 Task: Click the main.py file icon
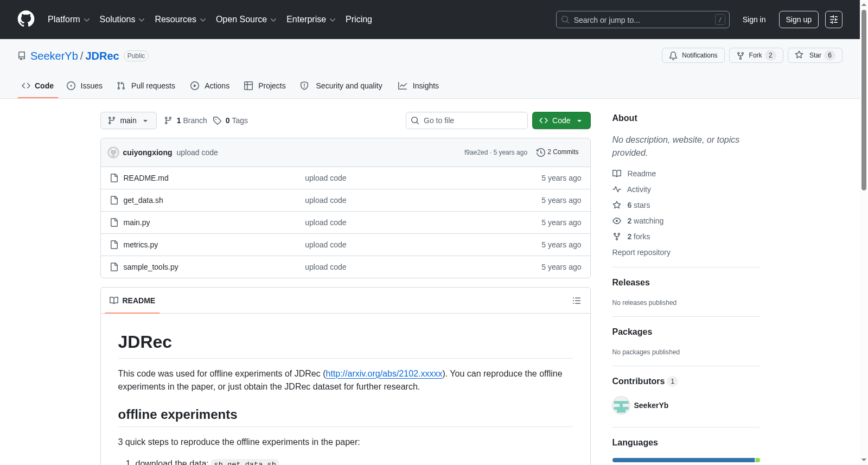[114, 222]
